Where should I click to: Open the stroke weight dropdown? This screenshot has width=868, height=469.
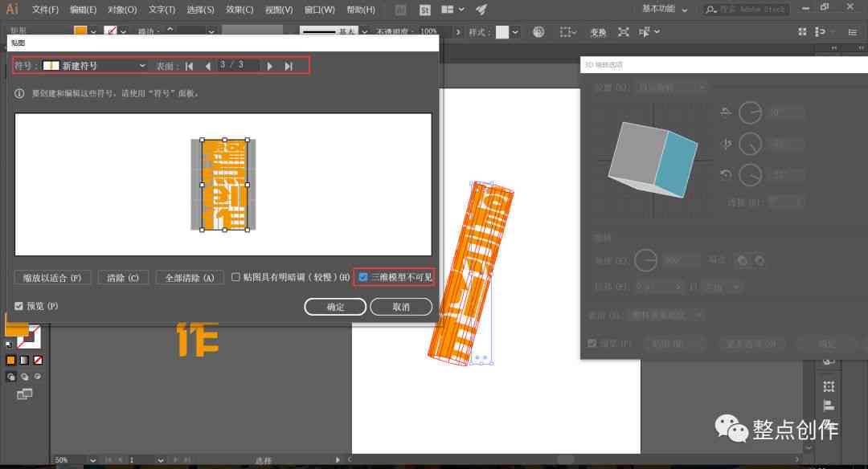tap(211, 32)
